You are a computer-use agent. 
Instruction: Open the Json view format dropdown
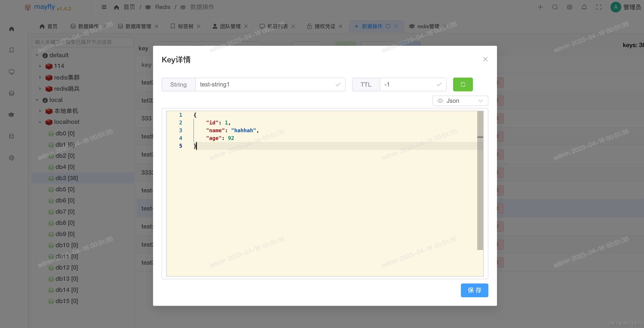tap(460, 101)
